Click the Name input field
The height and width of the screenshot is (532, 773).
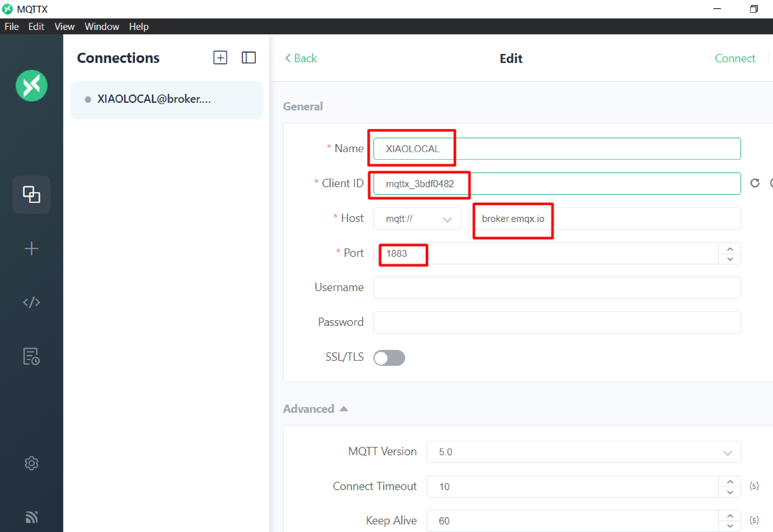pyautogui.click(x=557, y=149)
